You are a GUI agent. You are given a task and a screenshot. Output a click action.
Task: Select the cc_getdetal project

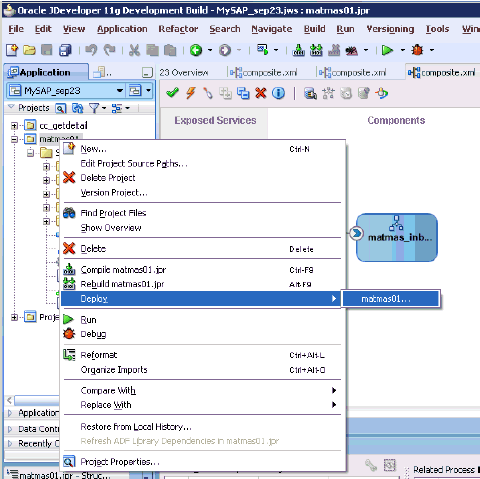63,126
